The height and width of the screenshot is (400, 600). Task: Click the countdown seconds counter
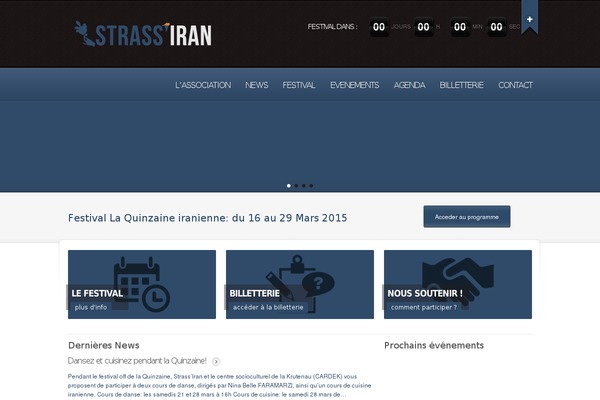point(496,27)
